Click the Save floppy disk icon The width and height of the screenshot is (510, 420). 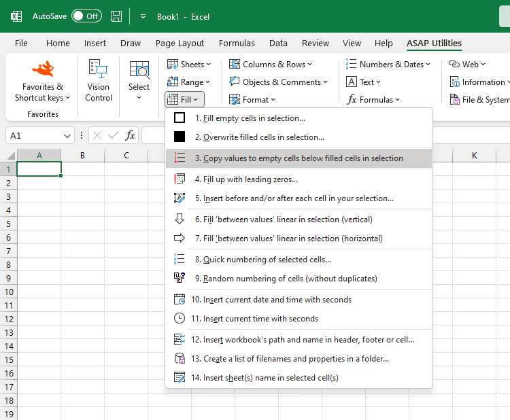click(x=116, y=16)
